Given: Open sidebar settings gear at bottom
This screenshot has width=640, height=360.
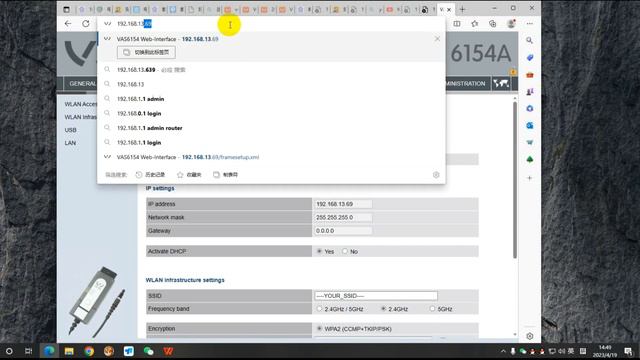Looking at the screenshot, I should (x=529, y=336).
